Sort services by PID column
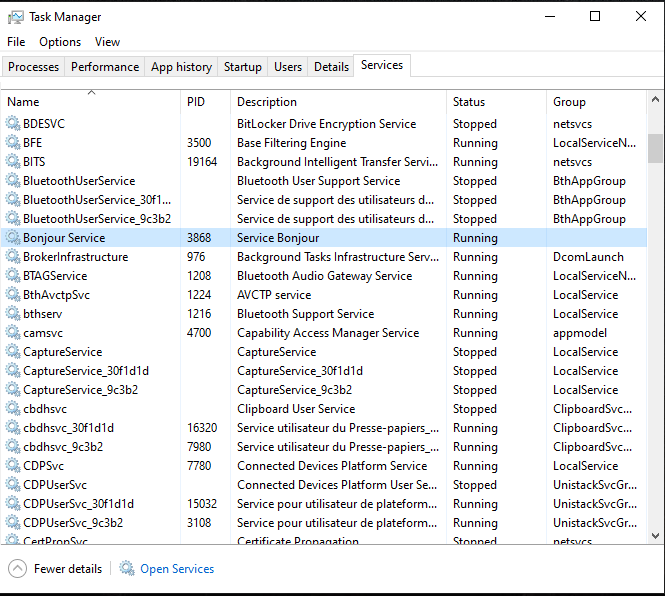Image resolution: width=665 pixels, height=596 pixels. [x=205, y=102]
